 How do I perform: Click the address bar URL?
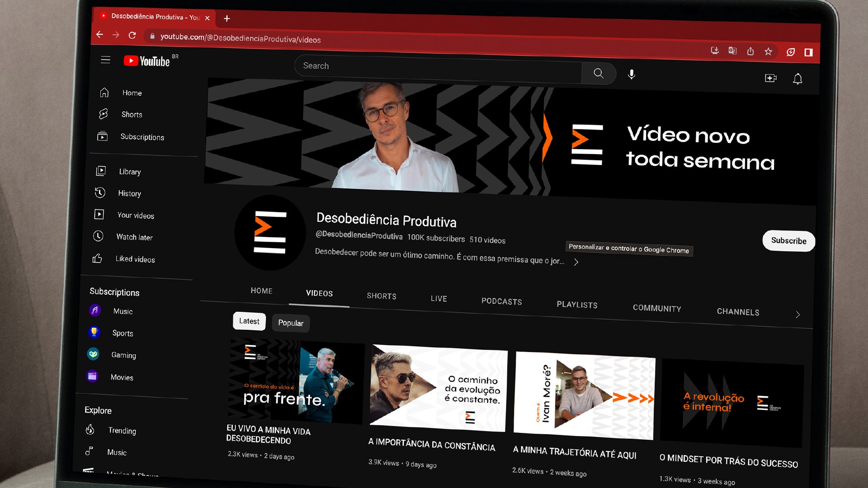click(240, 38)
